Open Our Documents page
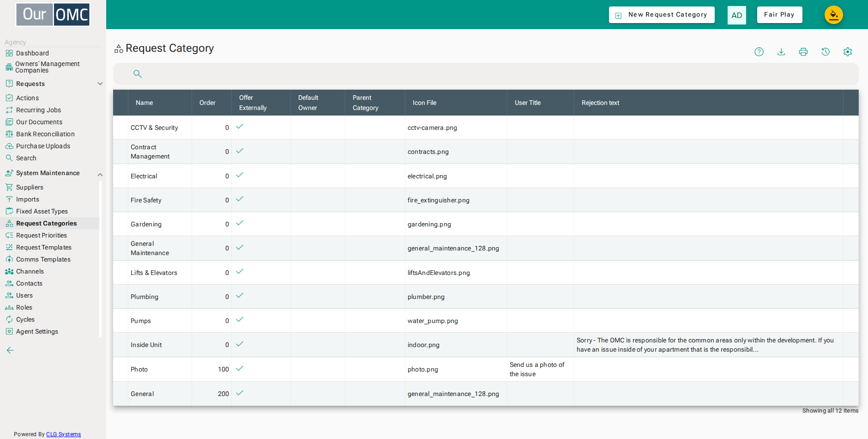This screenshot has height=439, width=868. (x=39, y=122)
